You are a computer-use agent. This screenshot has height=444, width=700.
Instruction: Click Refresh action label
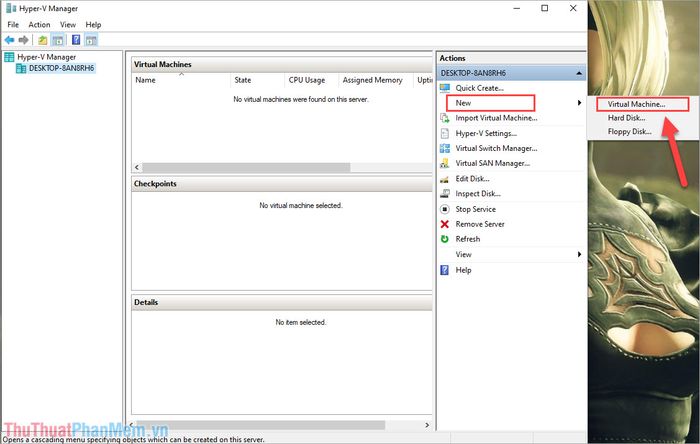[468, 239]
